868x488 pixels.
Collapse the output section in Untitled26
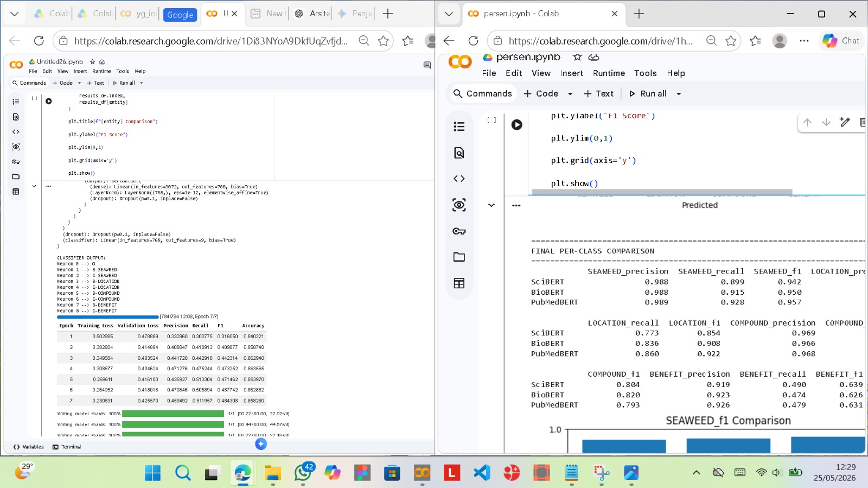click(34, 186)
